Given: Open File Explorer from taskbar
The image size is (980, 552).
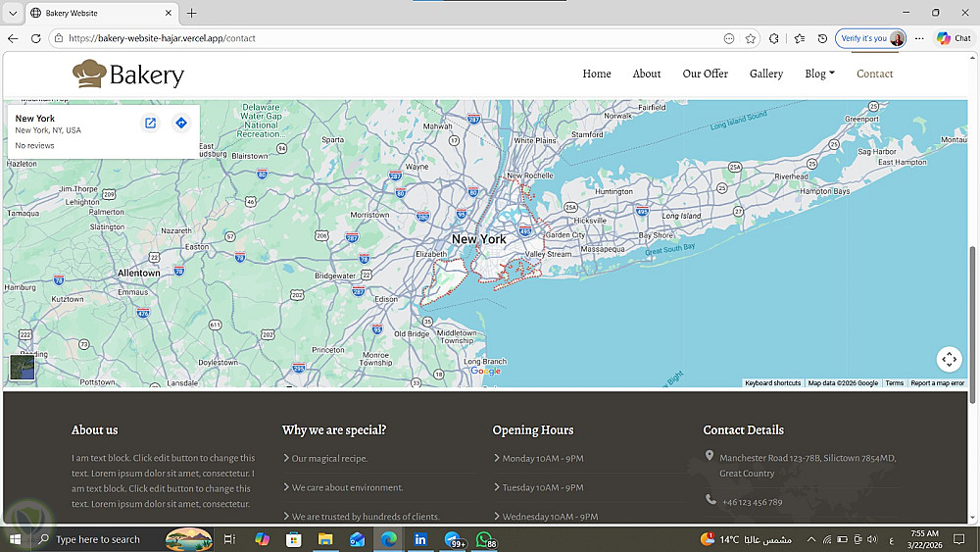Looking at the screenshot, I should pos(325,539).
